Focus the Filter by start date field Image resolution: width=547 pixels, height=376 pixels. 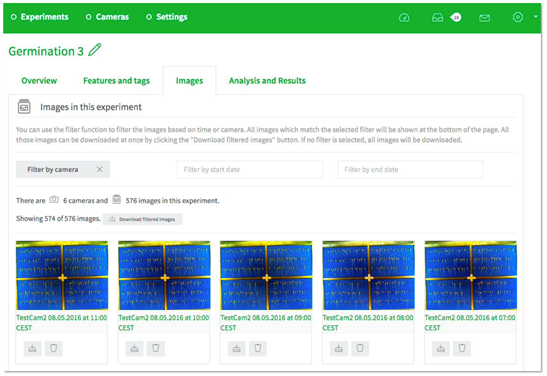pos(250,170)
